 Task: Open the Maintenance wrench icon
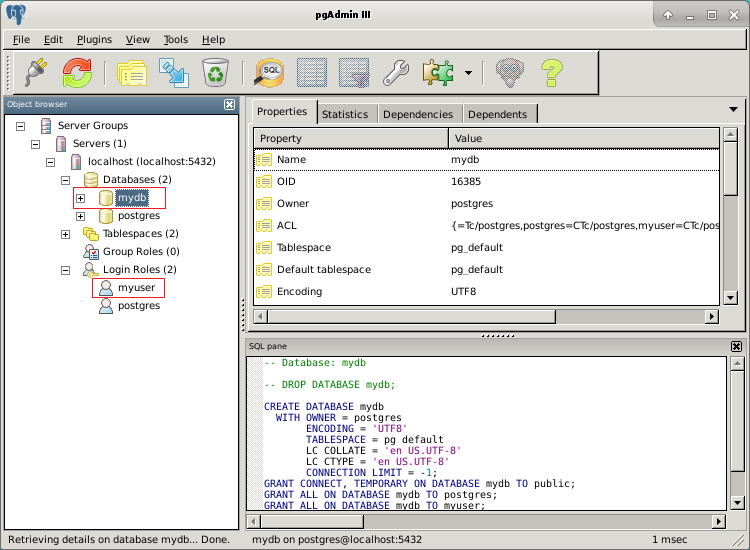coord(396,73)
